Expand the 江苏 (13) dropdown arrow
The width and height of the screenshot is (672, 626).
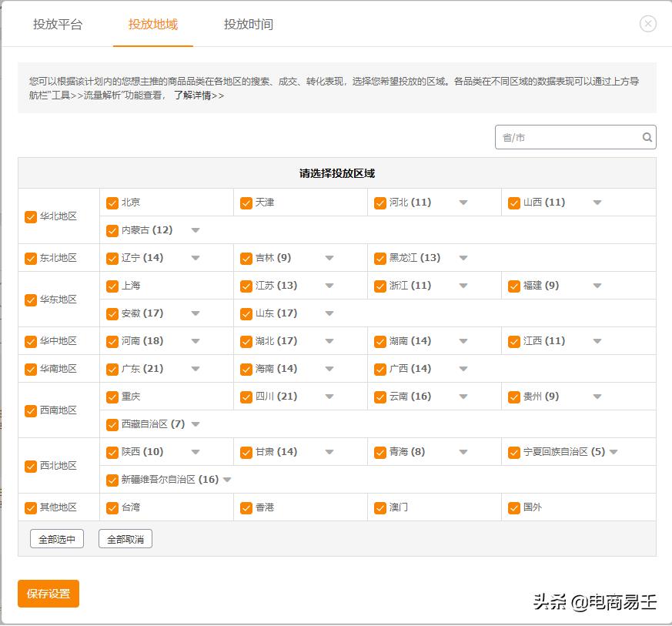[329, 286]
